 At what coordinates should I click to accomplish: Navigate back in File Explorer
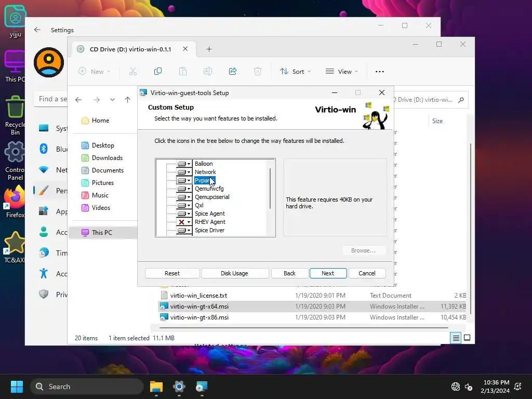click(79, 100)
